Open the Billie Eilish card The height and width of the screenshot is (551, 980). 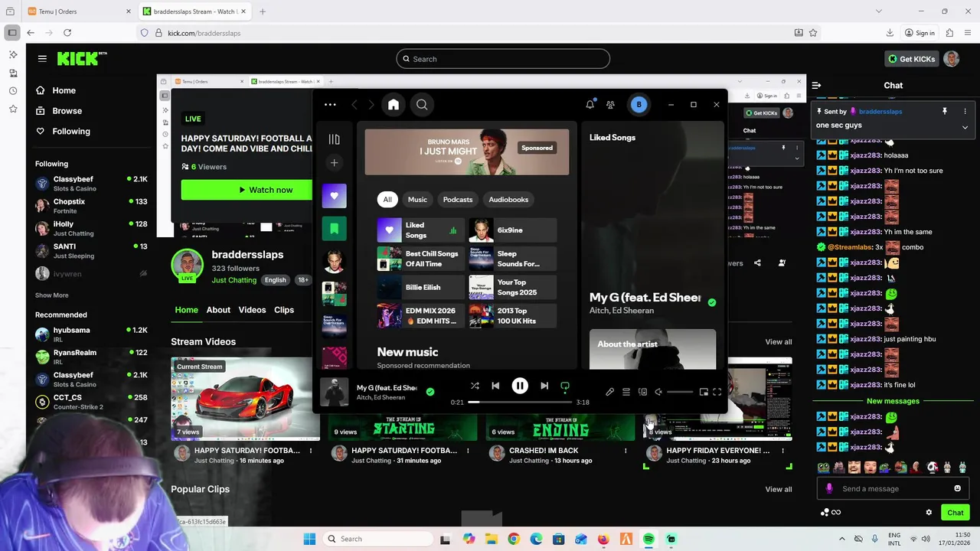(420, 287)
